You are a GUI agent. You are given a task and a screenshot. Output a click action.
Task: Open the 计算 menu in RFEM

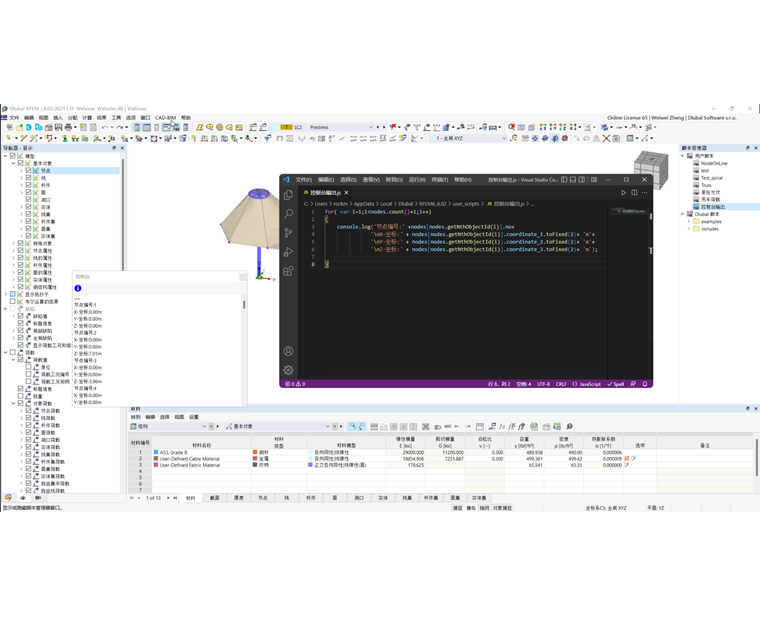(x=87, y=118)
